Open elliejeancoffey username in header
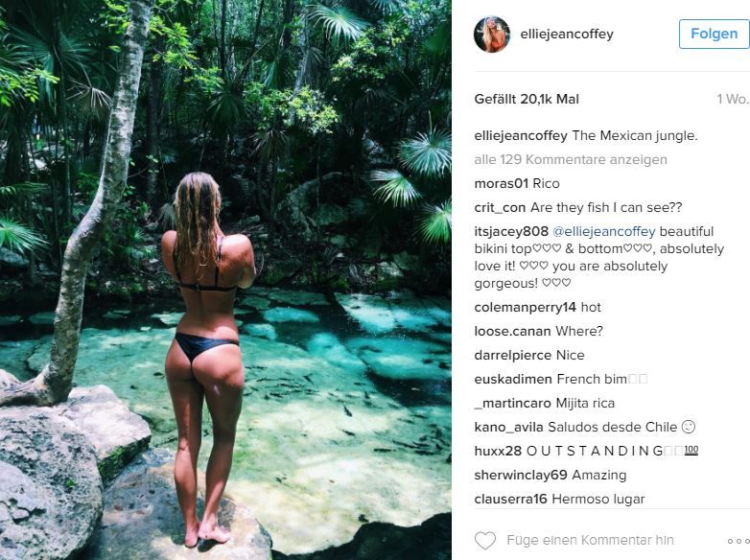 tap(567, 34)
